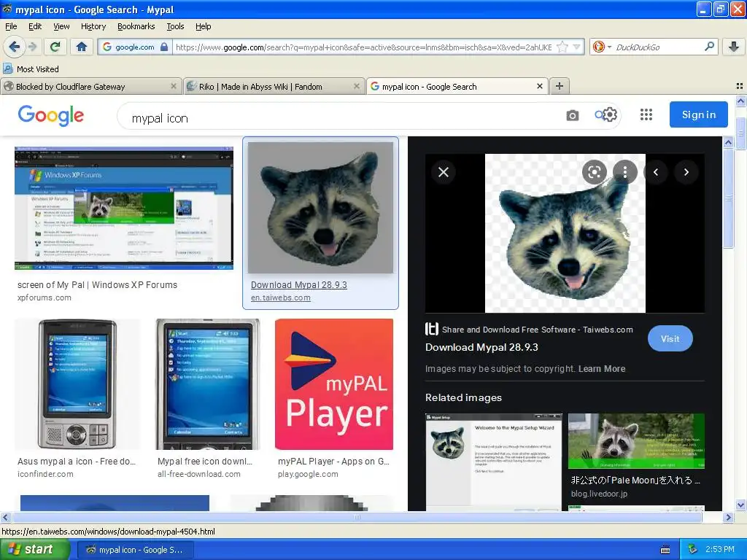Viewport: 747px width, 560px height.
Task: Open the Asus mypal a icon thumbnail
Action: tap(77, 384)
